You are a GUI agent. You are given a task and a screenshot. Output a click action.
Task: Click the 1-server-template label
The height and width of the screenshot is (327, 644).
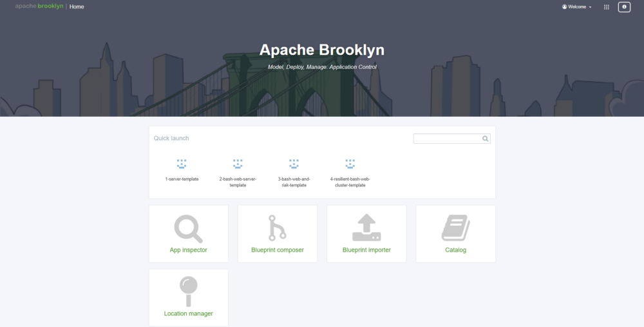pyautogui.click(x=182, y=179)
